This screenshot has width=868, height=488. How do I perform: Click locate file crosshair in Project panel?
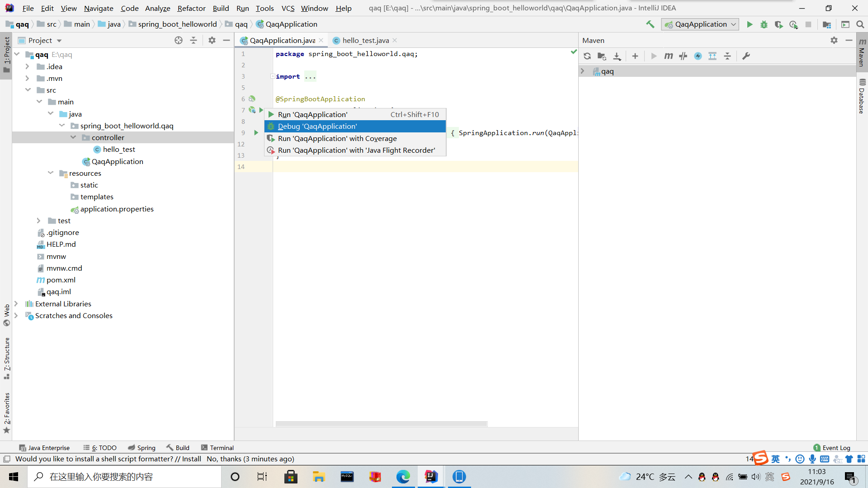click(x=179, y=40)
